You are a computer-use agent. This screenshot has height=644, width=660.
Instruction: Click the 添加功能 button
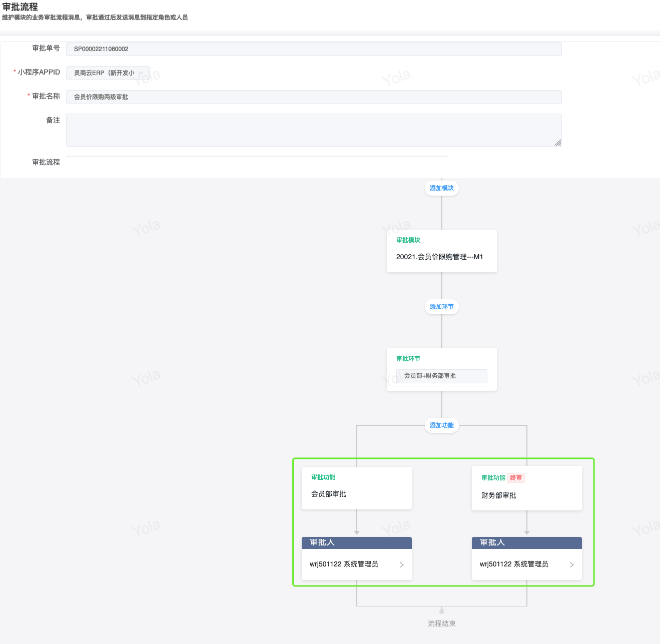click(442, 425)
